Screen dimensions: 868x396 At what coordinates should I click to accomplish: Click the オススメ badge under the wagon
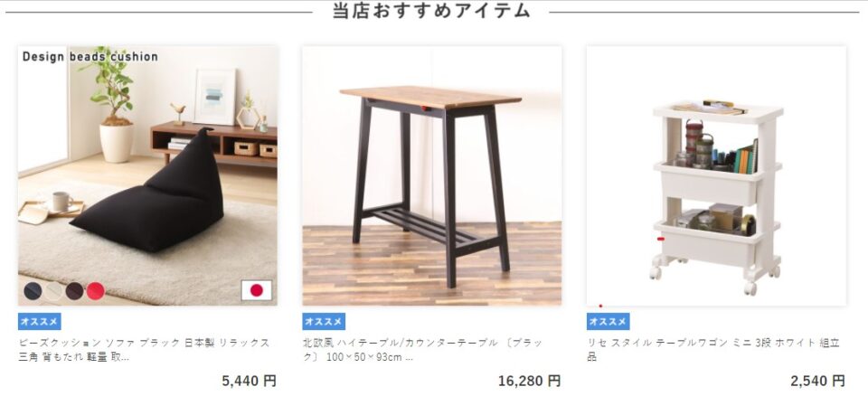[608, 322]
